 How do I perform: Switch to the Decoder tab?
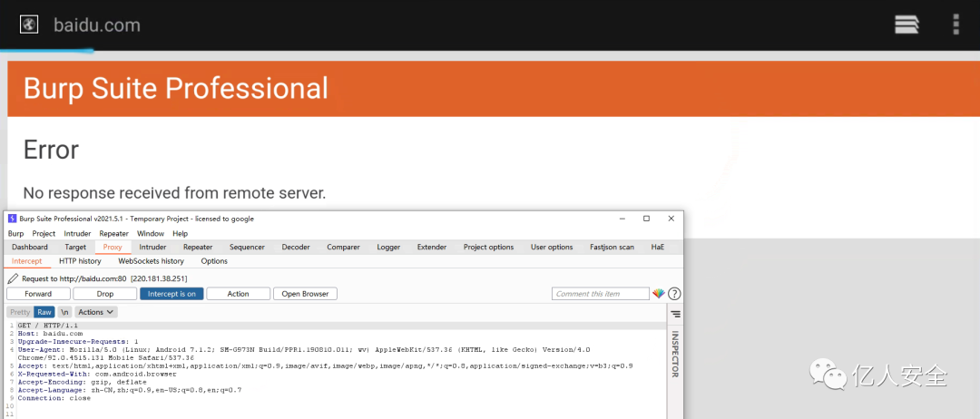tap(296, 248)
